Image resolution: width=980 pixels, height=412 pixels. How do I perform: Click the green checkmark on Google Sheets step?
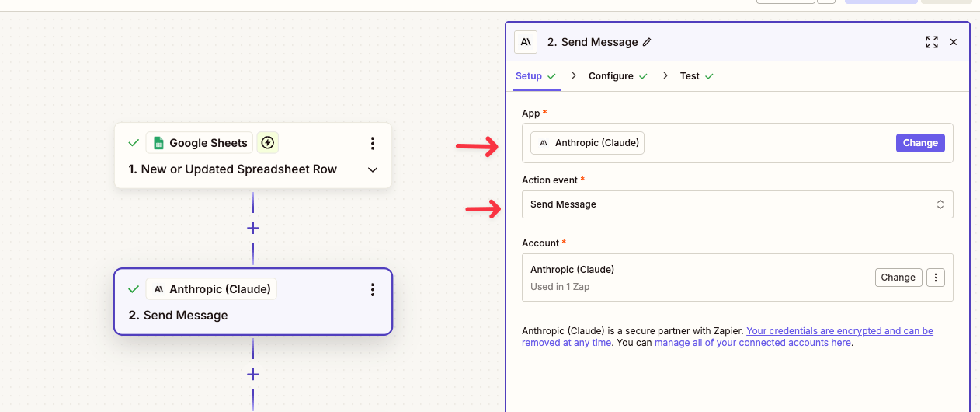[x=134, y=143]
